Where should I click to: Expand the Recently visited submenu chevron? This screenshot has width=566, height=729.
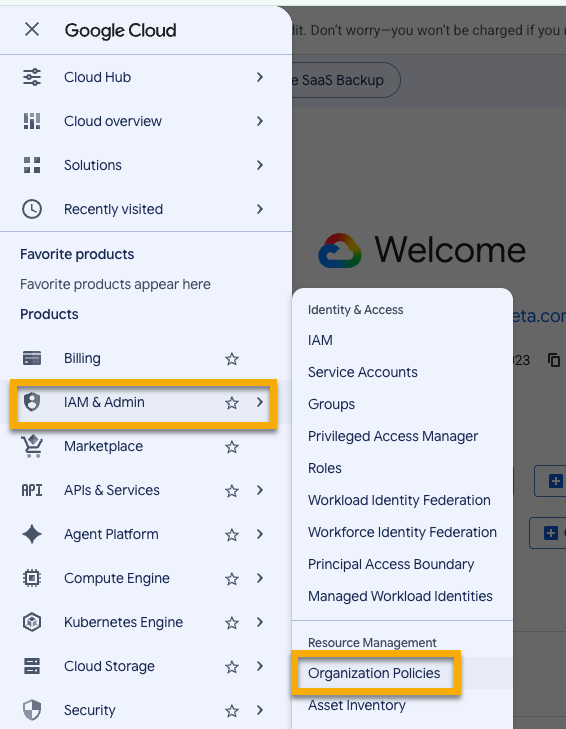(260, 209)
